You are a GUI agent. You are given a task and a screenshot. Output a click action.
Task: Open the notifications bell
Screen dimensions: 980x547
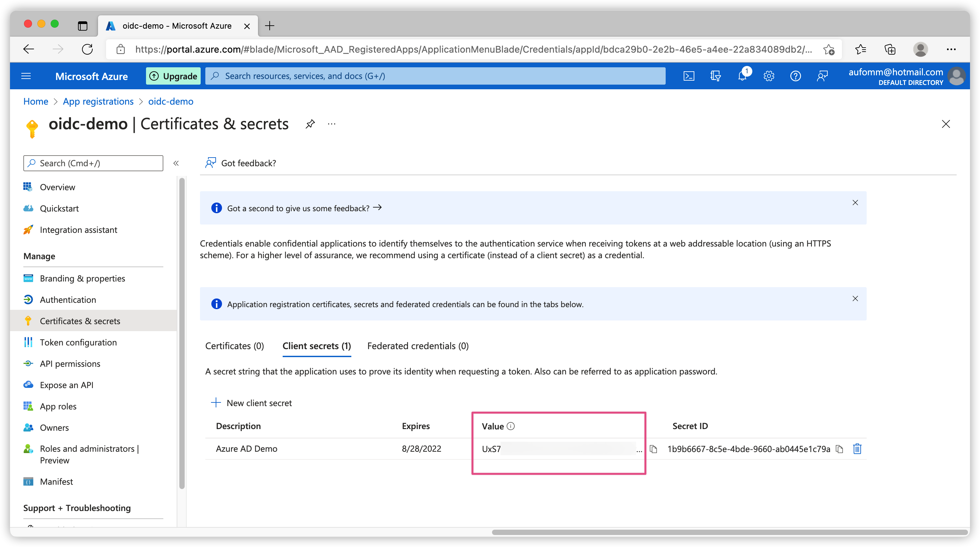coord(742,76)
